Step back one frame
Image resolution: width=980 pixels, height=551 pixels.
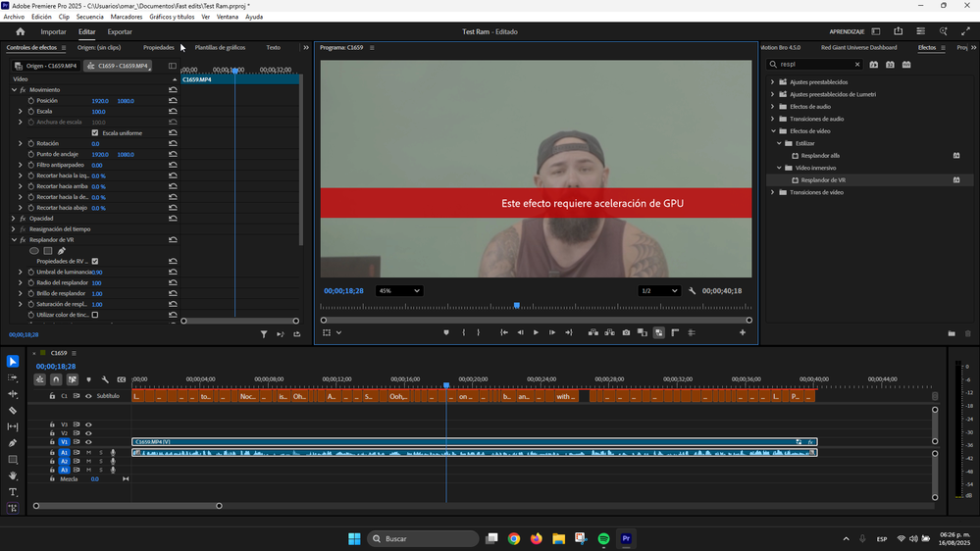pos(520,332)
